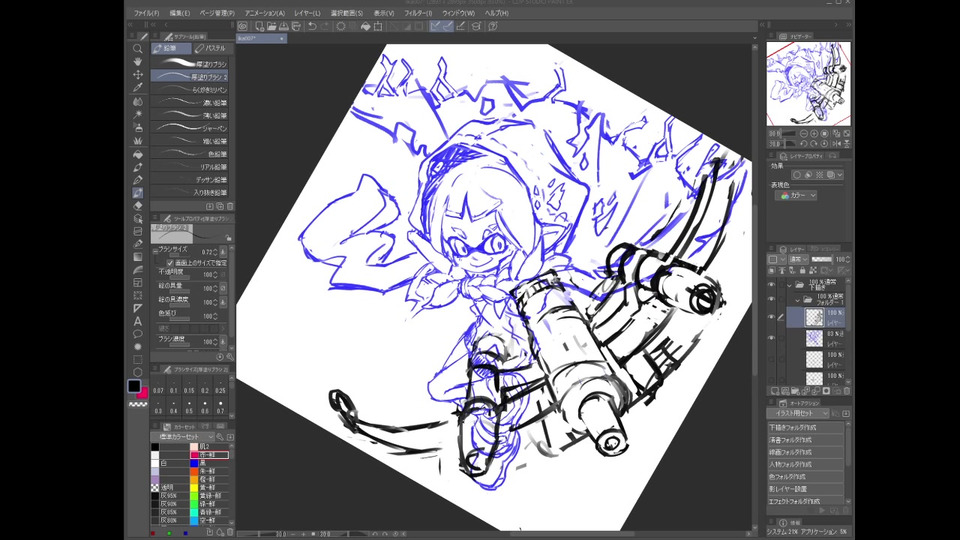
Task: Open the レイヤー(L) menu
Action: [x=307, y=13]
